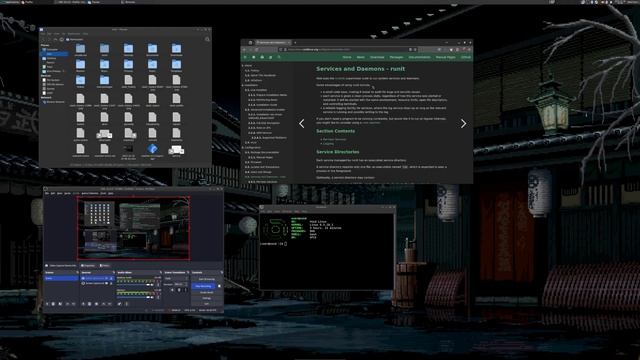
Task: Open bottom mixer channel options menu
Action: point(158,297)
